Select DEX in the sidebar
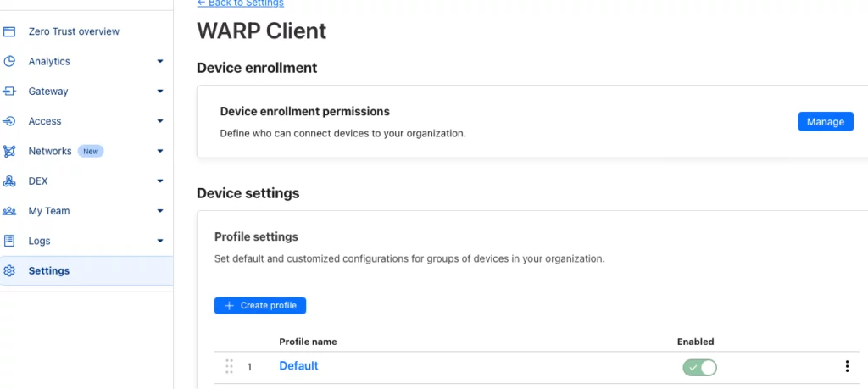The height and width of the screenshot is (389, 868). [37, 181]
